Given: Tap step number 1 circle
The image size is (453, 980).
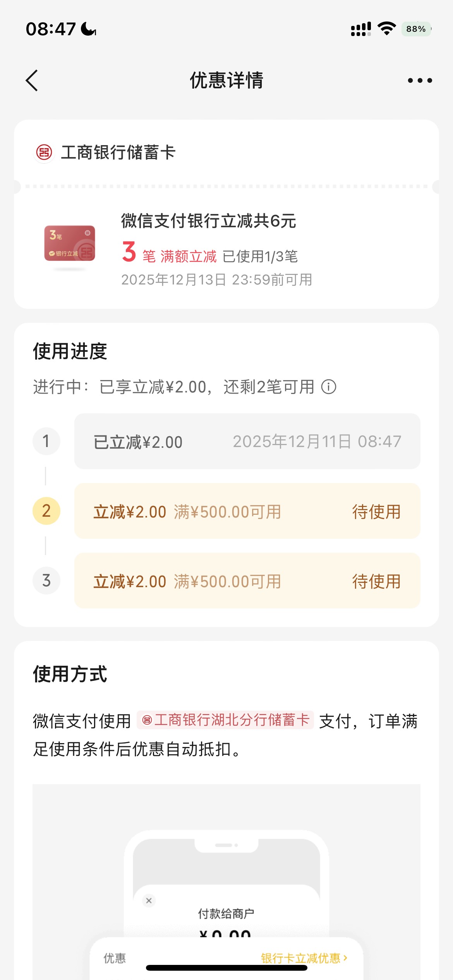Looking at the screenshot, I should [x=46, y=441].
